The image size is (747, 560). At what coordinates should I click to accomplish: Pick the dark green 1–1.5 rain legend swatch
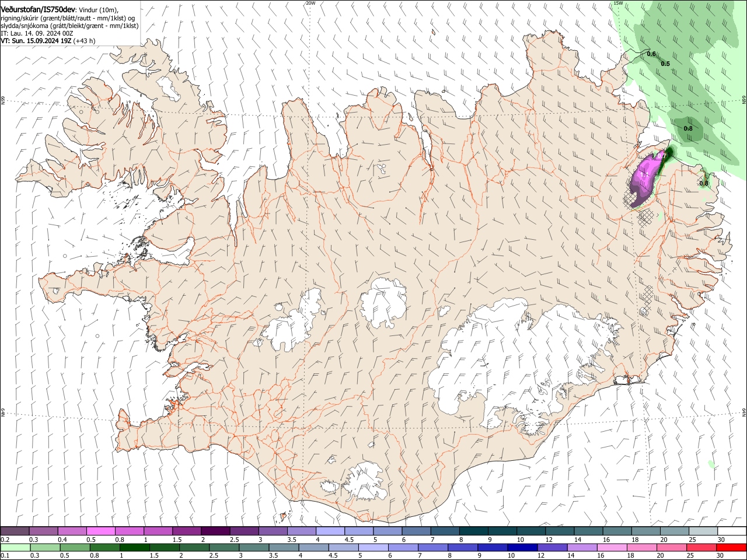pos(135,548)
